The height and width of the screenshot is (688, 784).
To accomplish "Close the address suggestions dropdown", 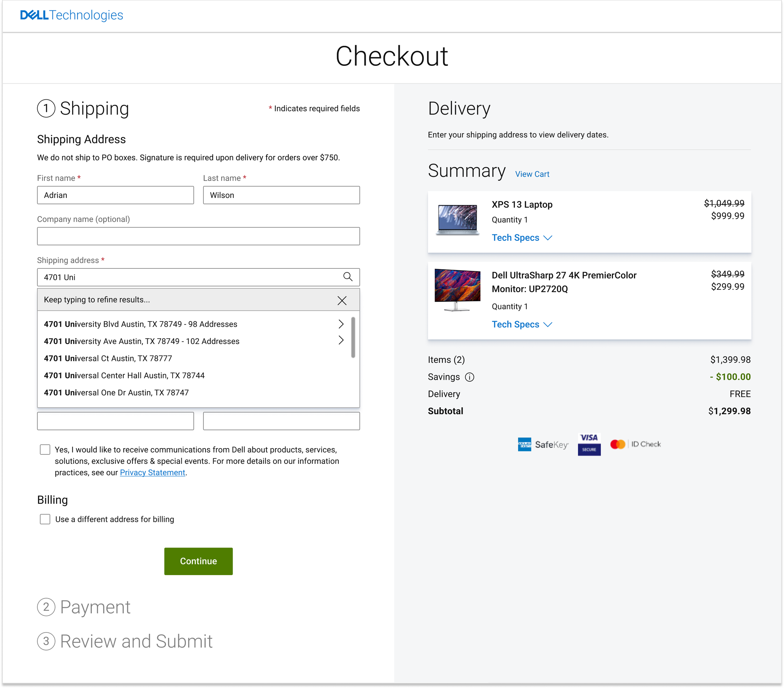I will [x=342, y=300].
